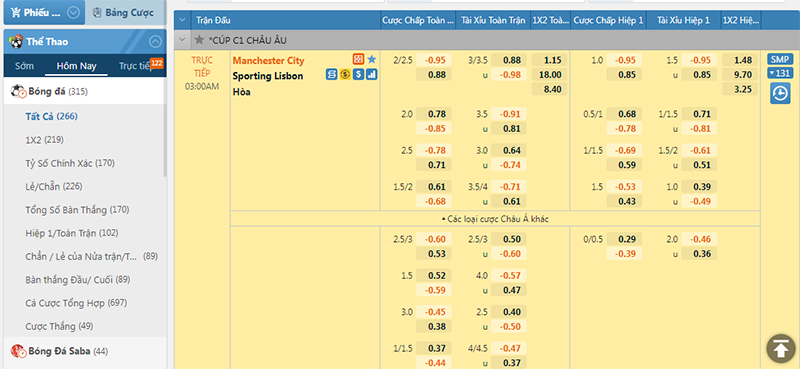Click the soccer ball icon beside Bóng đá
The width and height of the screenshot is (800, 369).
tap(18, 92)
